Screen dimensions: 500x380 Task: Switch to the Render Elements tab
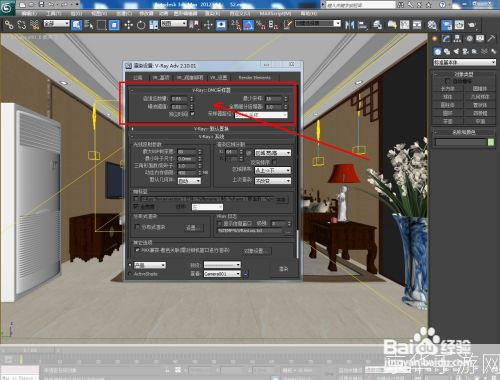click(x=254, y=77)
